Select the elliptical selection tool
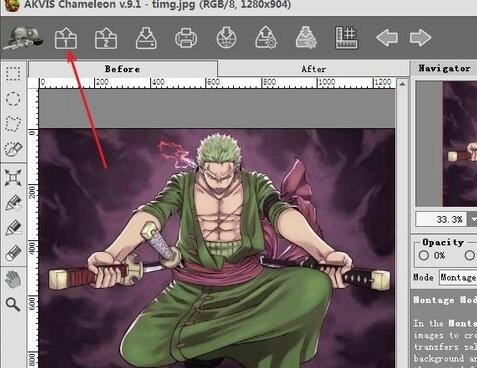 (x=13, y=99)
